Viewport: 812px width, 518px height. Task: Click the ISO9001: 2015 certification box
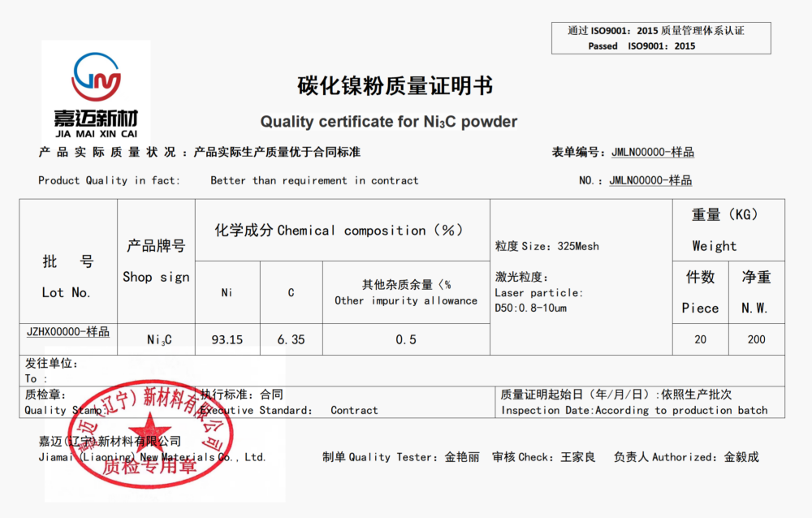(660, 38)
